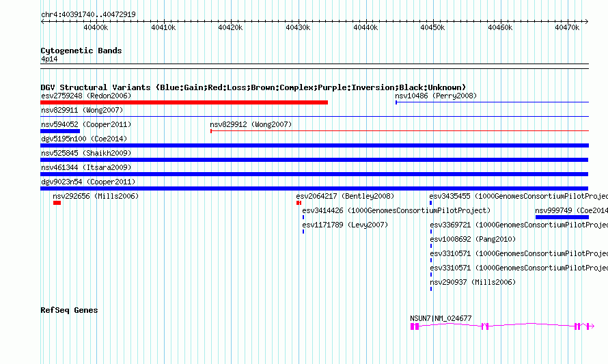
Task: Click the red marker under esv2064217
Action: coord(299,203)
